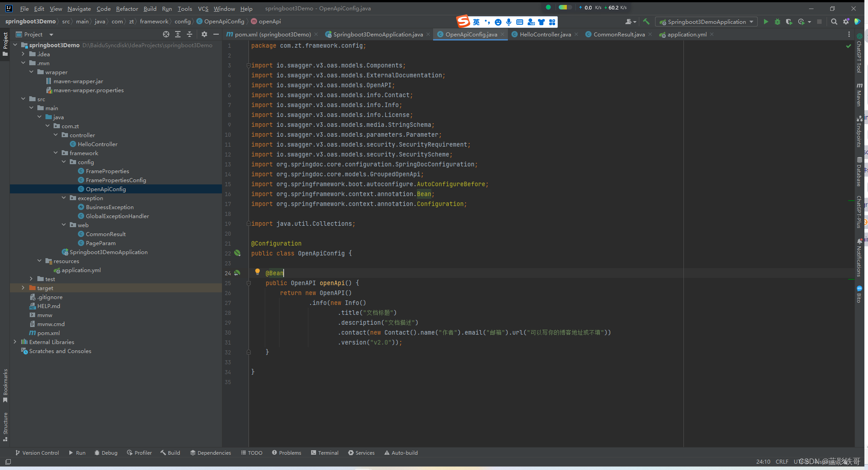Open the Endpoints tool window

coord(859,131)
